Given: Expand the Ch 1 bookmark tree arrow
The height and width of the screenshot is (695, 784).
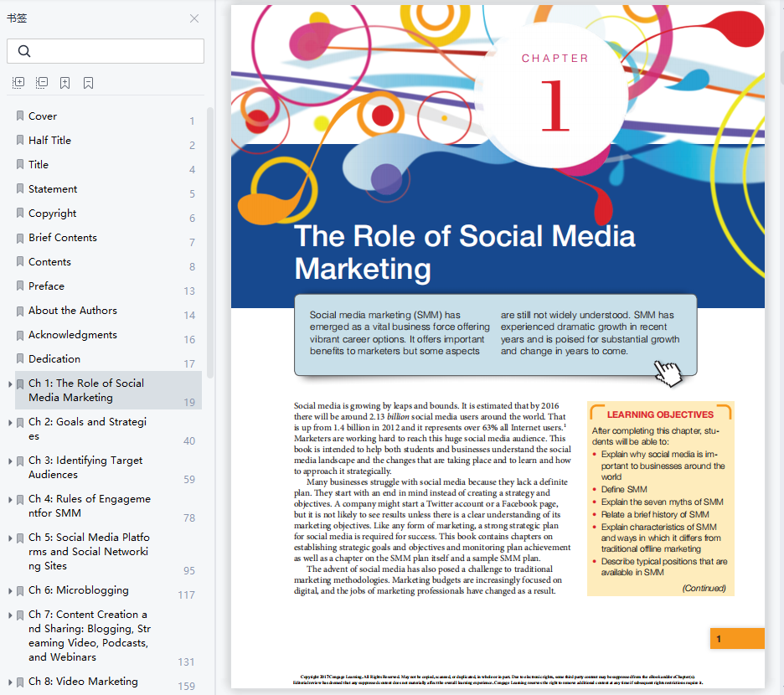Looking at the screenshot, I should tap(10, 384).
